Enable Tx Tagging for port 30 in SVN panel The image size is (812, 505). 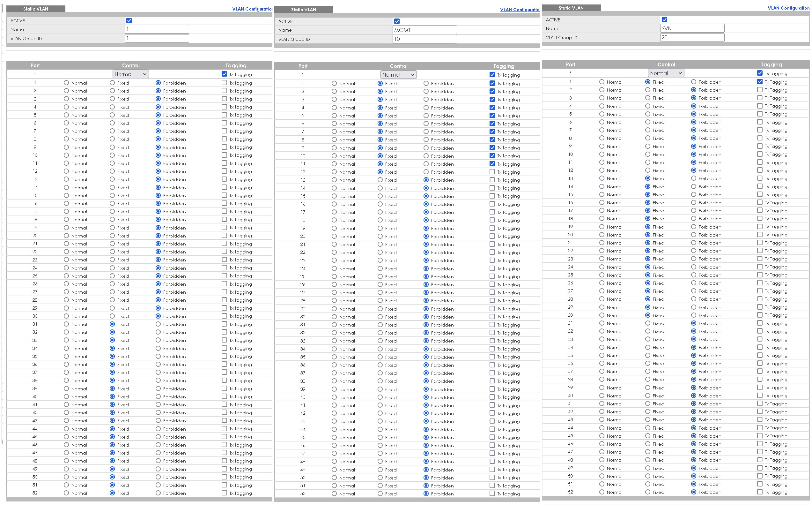(760, 315)
